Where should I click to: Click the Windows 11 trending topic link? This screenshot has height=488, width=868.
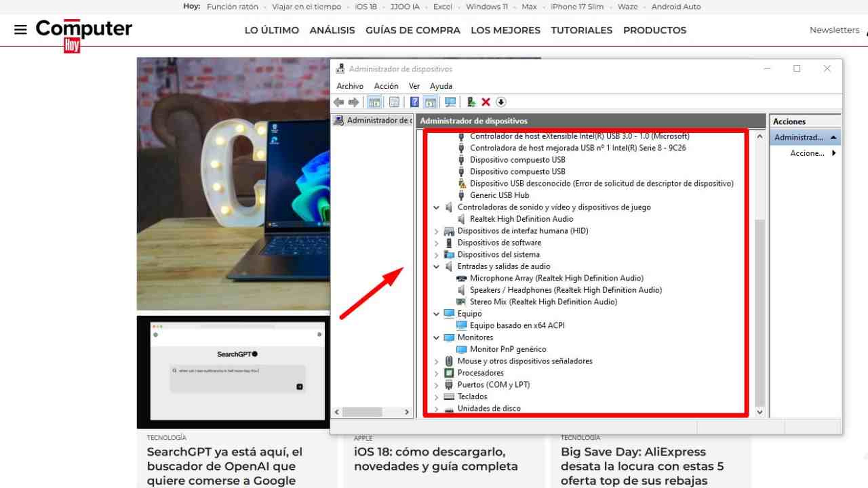pyautogui.click(x=487, y=7)
